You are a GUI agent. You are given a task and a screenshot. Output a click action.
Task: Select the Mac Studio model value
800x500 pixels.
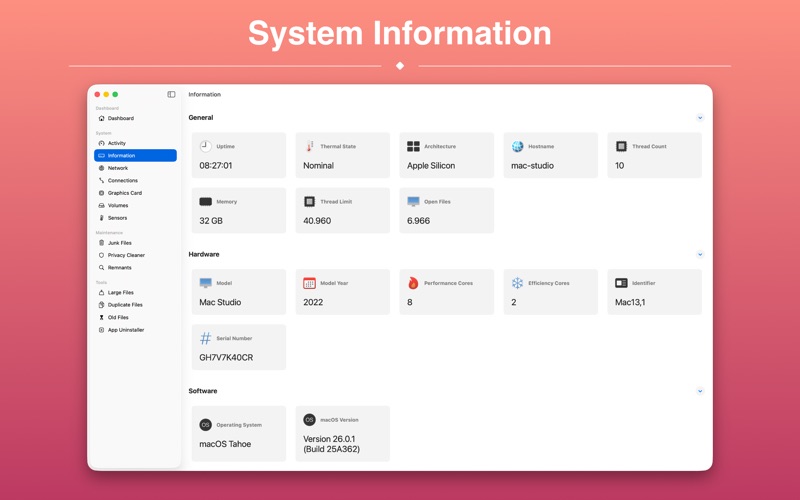[220, 303]
